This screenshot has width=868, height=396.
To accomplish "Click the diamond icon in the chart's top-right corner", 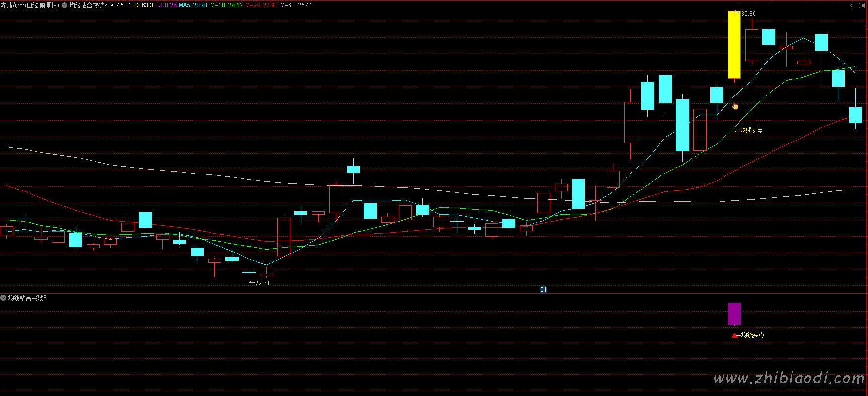I will pyautogui.click(x=852, y=5).
